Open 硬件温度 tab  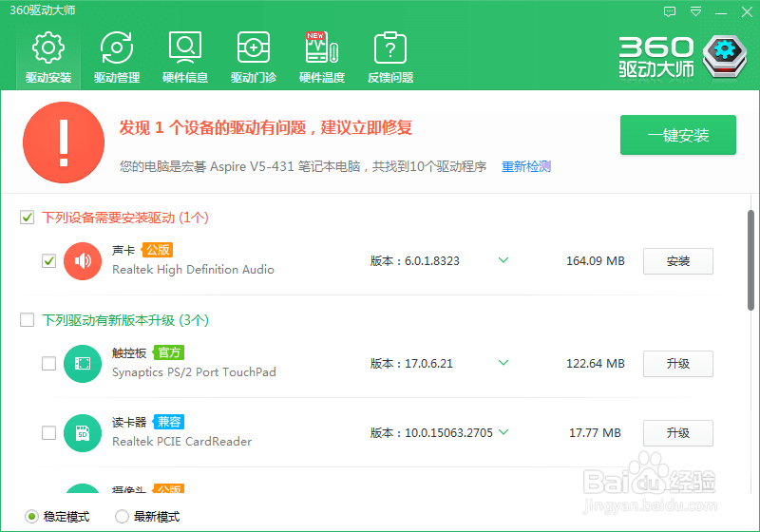[322, 58]
